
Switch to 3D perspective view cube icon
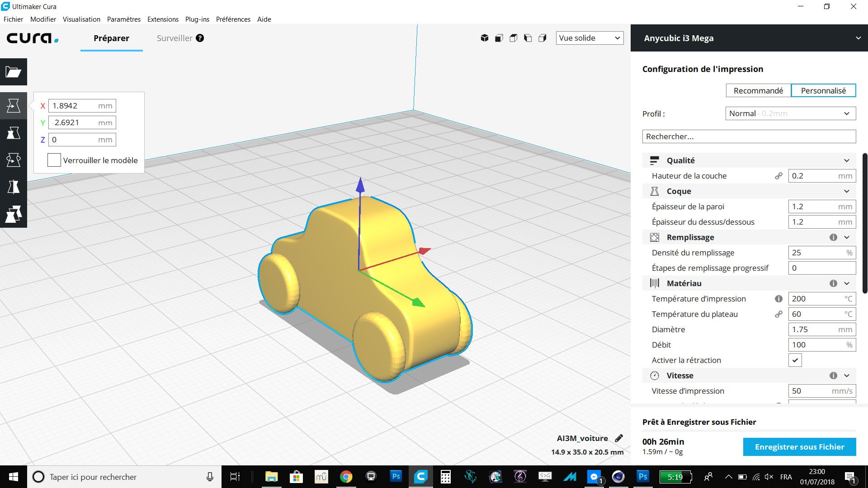485,38
